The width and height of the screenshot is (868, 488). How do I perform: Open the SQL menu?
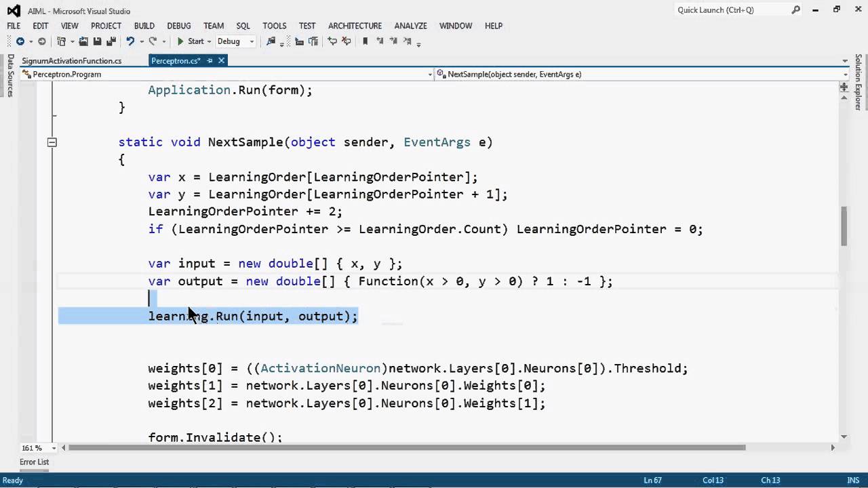[243, 26]
